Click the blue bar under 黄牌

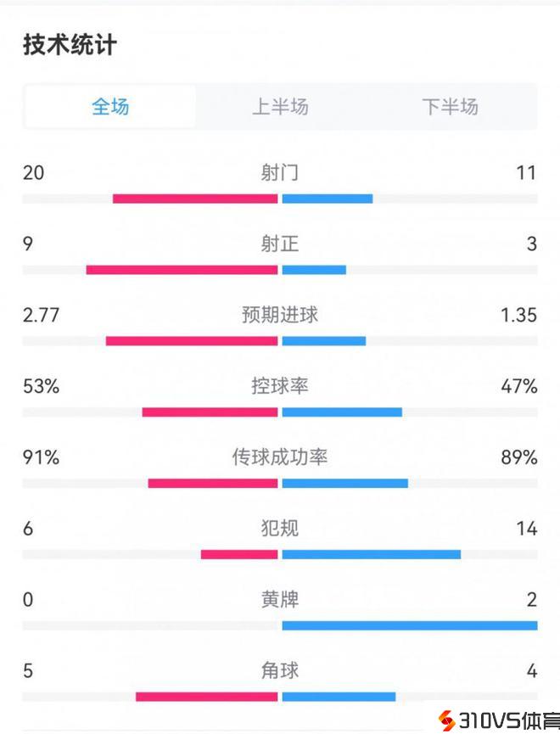pos(409,625)
